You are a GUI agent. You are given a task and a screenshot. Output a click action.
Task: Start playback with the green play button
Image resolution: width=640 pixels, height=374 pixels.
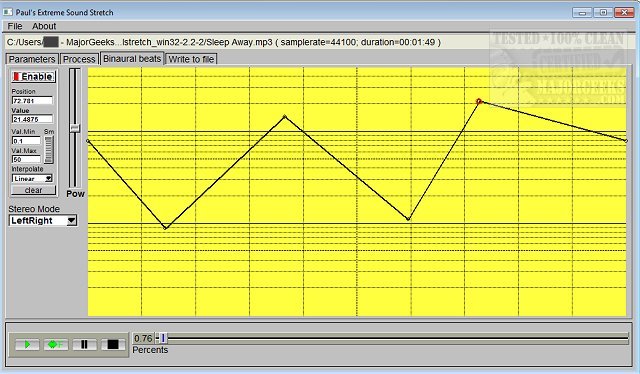[27, 345]
